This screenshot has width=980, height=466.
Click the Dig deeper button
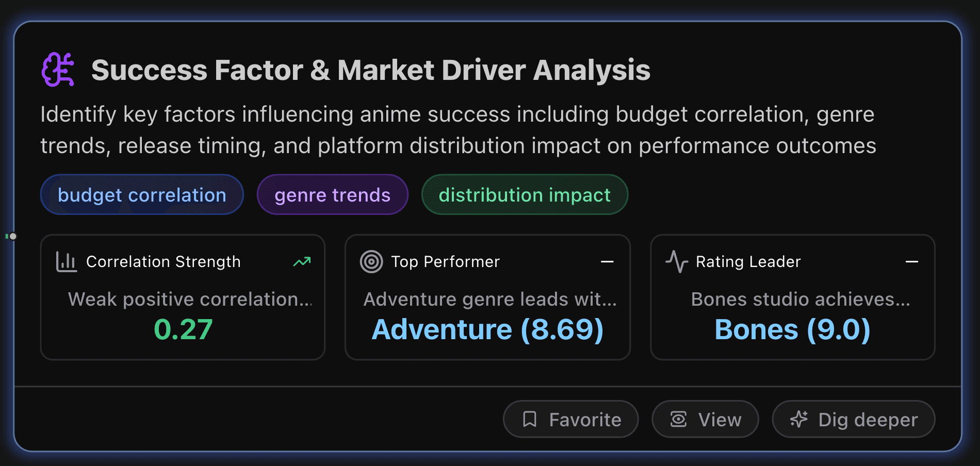853,419
